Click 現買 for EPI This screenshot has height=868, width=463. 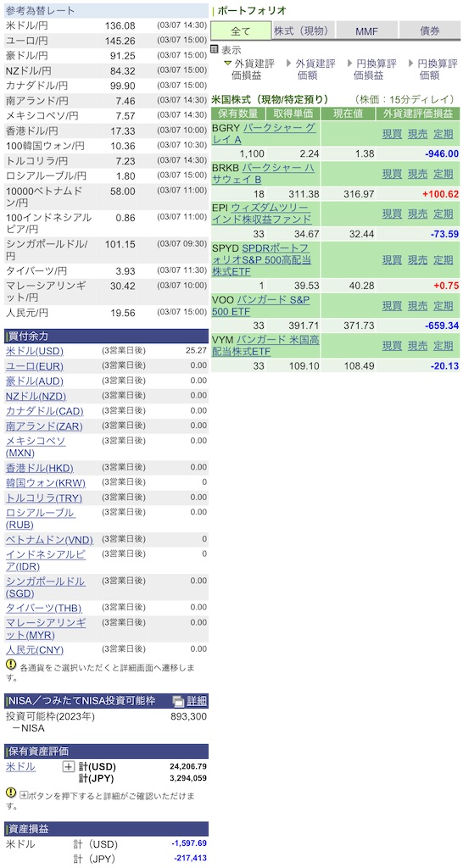[x=392, y=213]
